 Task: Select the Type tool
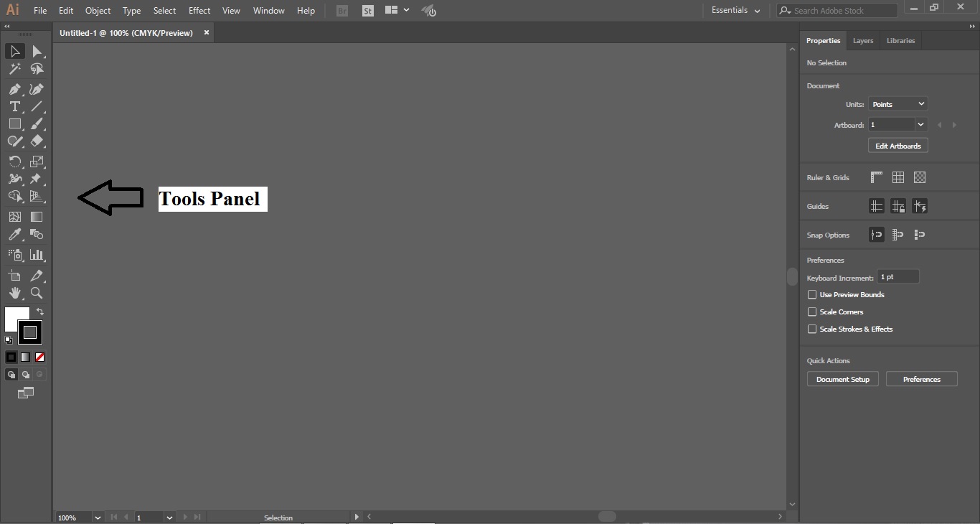(15, 107)
